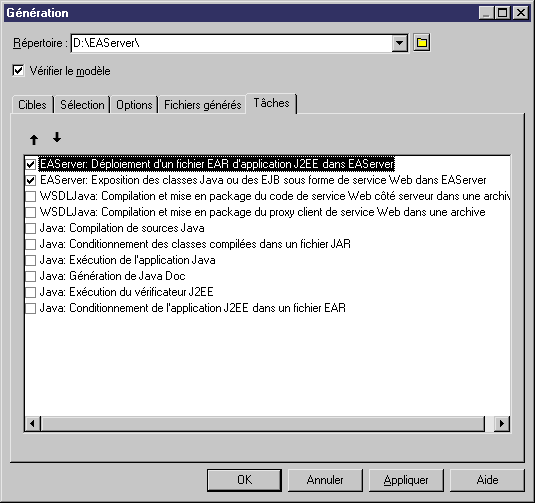Expand the Répertoire dropdown list
The height and width of the screenshot is (503, 535).
(x=399, y=43)
